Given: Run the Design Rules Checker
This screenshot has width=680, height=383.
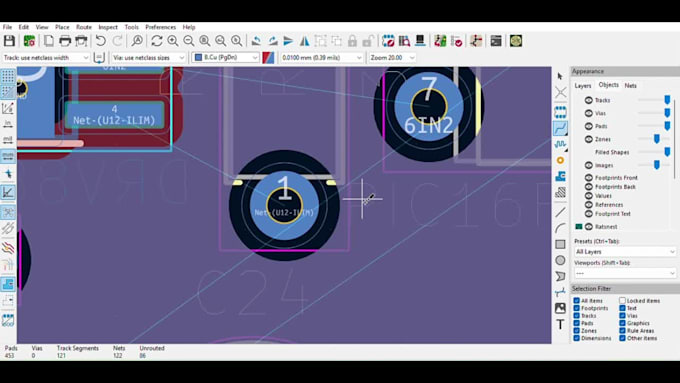Looking at the screenshot, I should pos(457,41).
